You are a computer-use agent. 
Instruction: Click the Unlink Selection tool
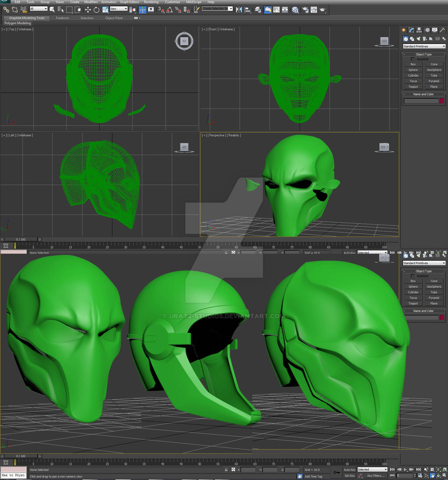point(15,9)
